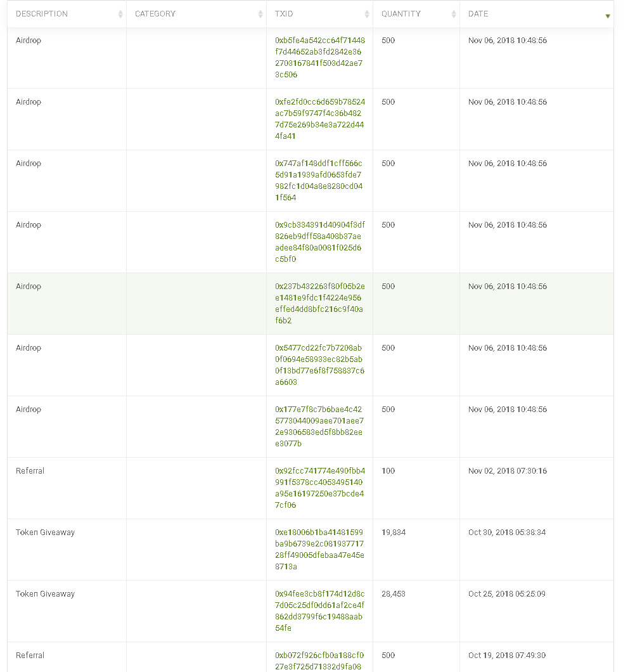
Task: Open transaction link starting 0x237b432263f80f05b2e
Action: [x=319, y=304]
